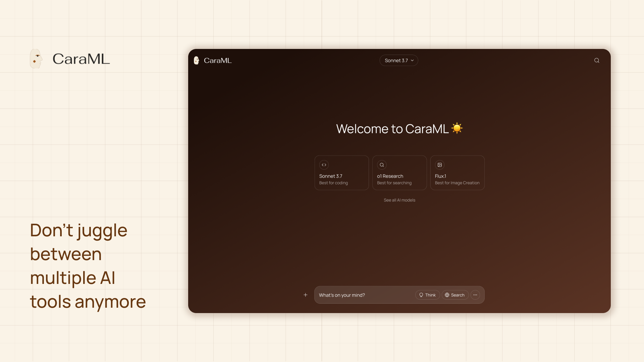Click the image icon on Flux.1 card
Screen dimensions: 644x362
[440, 165]
